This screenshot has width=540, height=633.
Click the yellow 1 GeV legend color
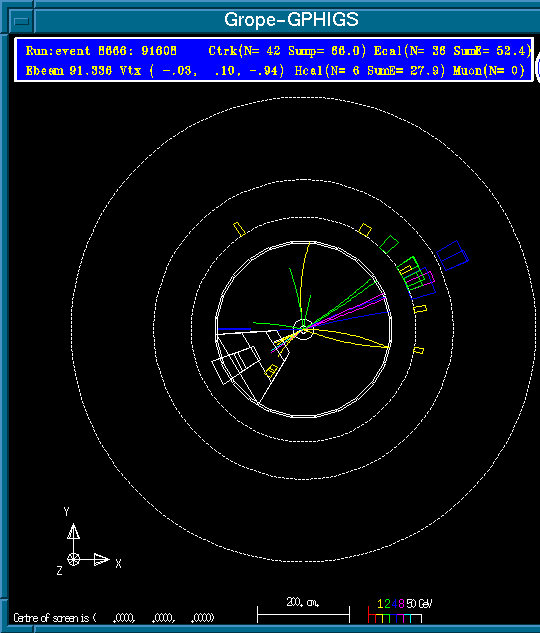380,604
